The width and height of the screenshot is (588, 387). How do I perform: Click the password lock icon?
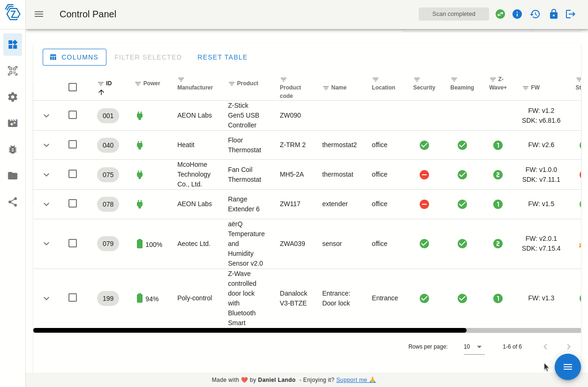tap(554, 14)
